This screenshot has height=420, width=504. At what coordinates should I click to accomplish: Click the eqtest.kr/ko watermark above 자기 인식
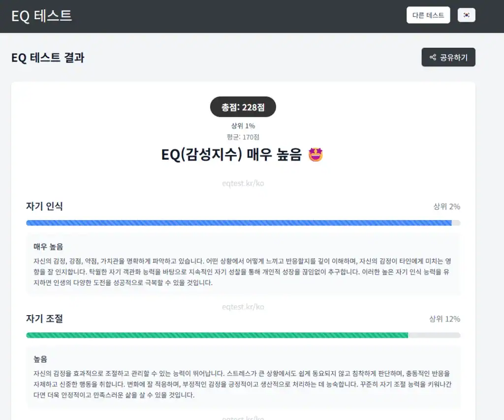click(x=243, y=184)
